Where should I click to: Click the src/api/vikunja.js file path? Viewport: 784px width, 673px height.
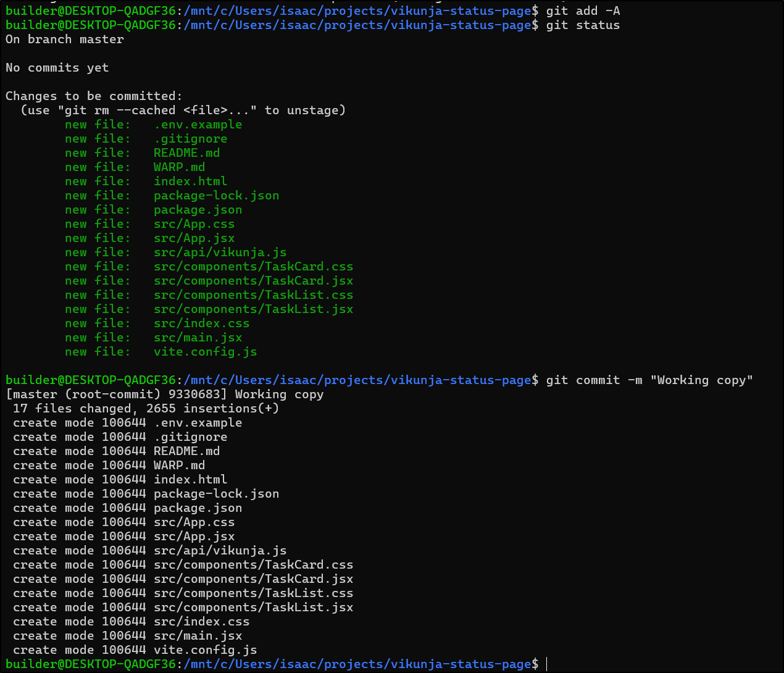[x=220, y=252]
